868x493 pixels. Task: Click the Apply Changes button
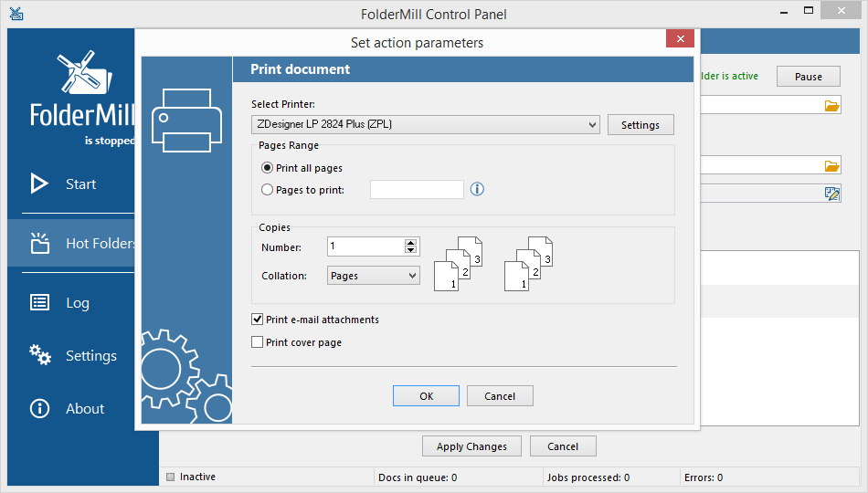pos(471,446)
